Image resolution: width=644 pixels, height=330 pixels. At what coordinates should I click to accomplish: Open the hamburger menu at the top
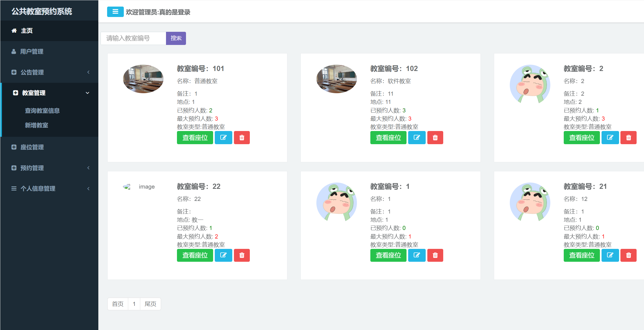(115, 12)
